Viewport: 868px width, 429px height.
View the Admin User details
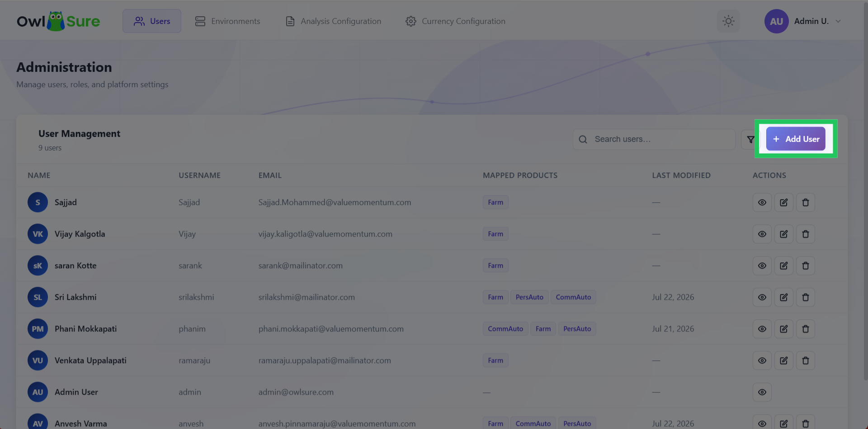762,392
